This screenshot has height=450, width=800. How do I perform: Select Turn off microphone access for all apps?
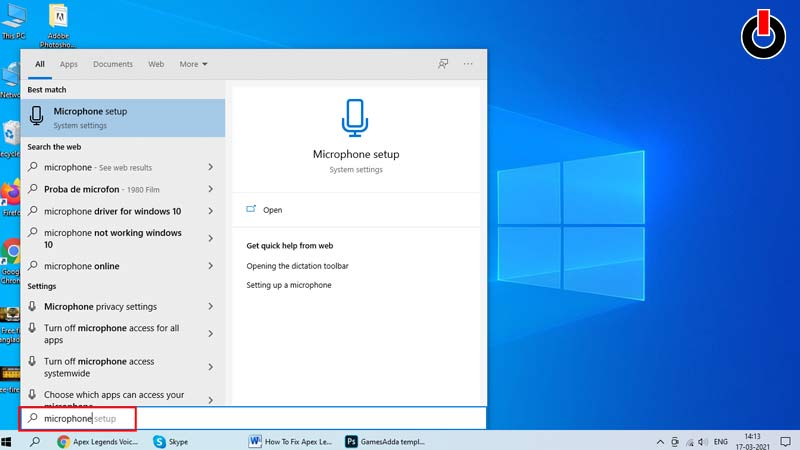[x=123, y=334]
